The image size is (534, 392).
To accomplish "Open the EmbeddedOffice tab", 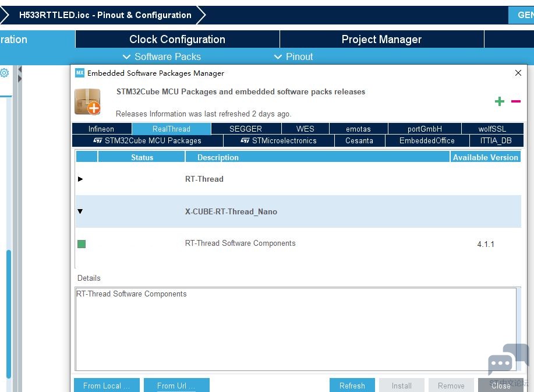I will pos(427,140).
